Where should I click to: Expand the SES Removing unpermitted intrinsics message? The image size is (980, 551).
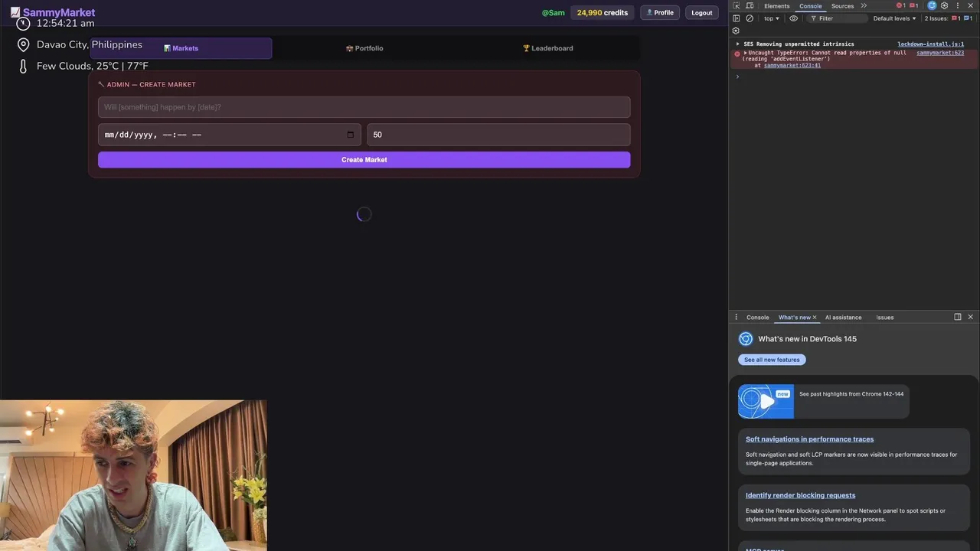pos(738,44)
